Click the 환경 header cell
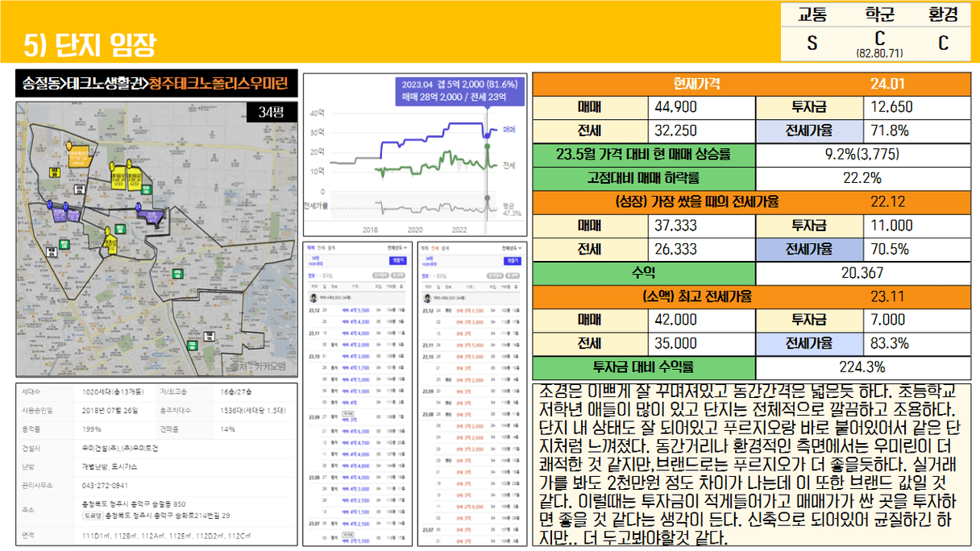 click(x=943, y=14)
